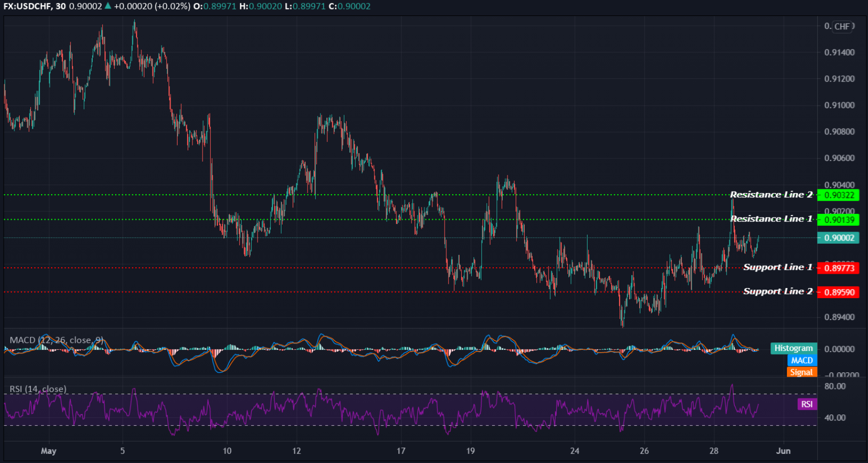Click the 0.91000 price scale value

point(840,105)
